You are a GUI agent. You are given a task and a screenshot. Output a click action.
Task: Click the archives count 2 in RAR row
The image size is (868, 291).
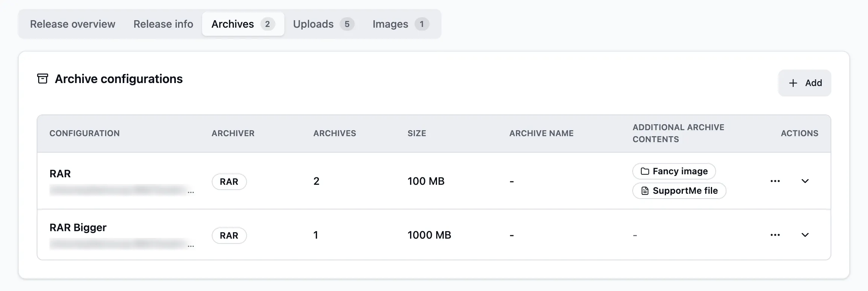pos(316,181)
